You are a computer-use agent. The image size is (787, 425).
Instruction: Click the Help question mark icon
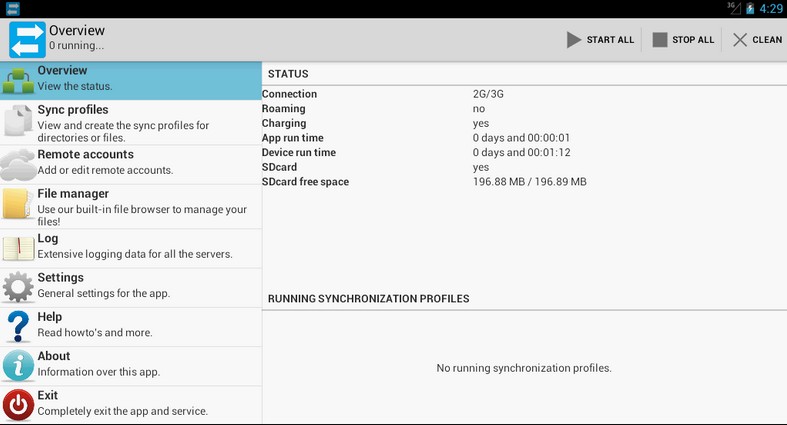pyautogui.click(x=18, y=326)
